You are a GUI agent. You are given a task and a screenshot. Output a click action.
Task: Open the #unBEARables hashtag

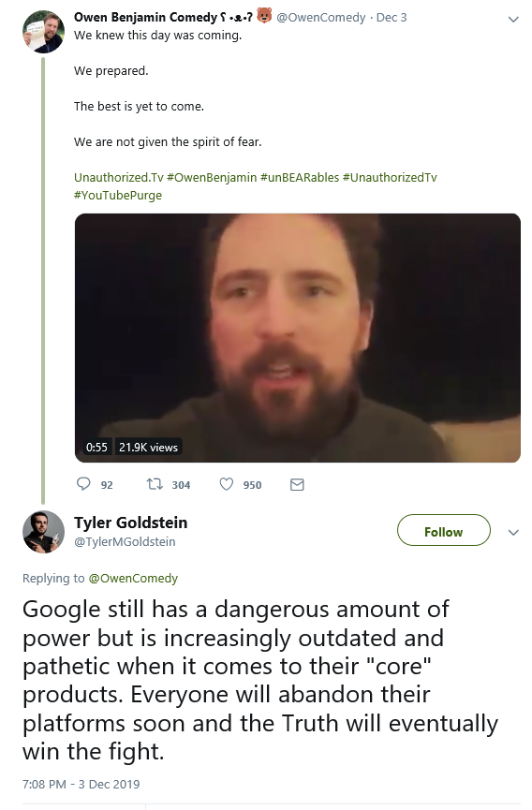pyautogui.click(x=300, y=177)
